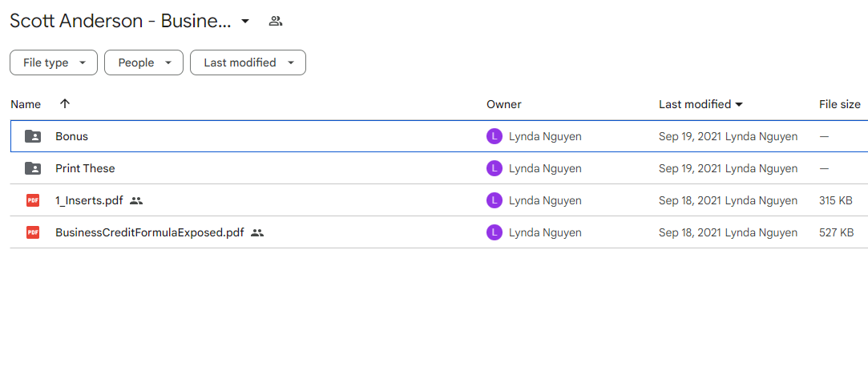Click the Name column header

click(26, 104)
